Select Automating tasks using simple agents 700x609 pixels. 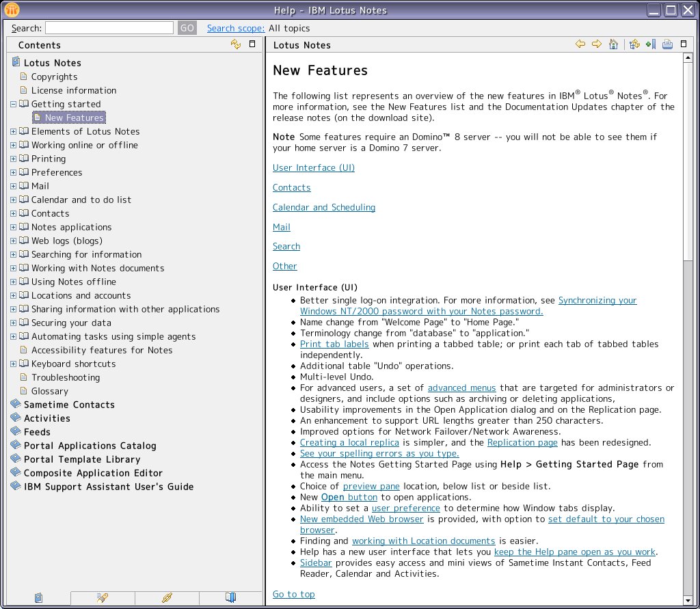coord(113,337)
